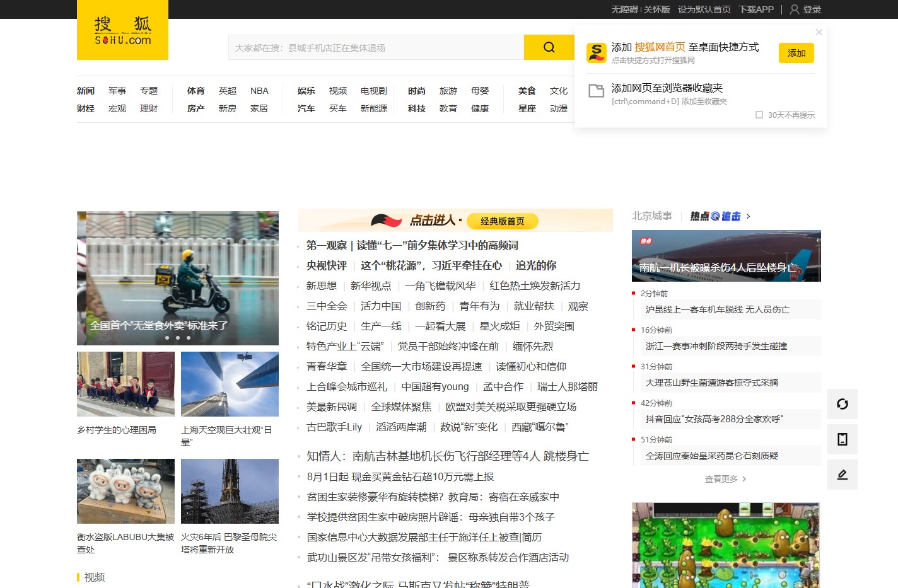898x588 pixels.
Task: Click the user login icon
Action: coord(795,9)
